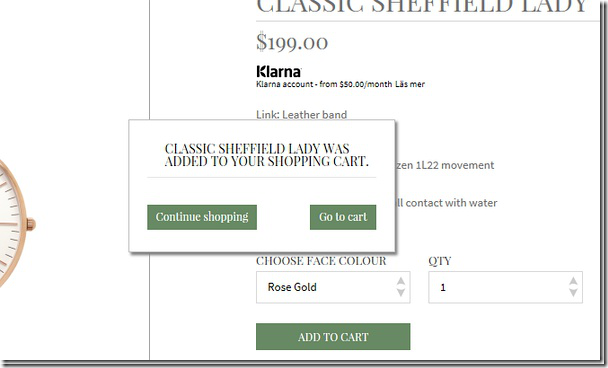Screen dimensions: 608x368
Task: Open cart via Go to cart button
Action: coord(343,217)
